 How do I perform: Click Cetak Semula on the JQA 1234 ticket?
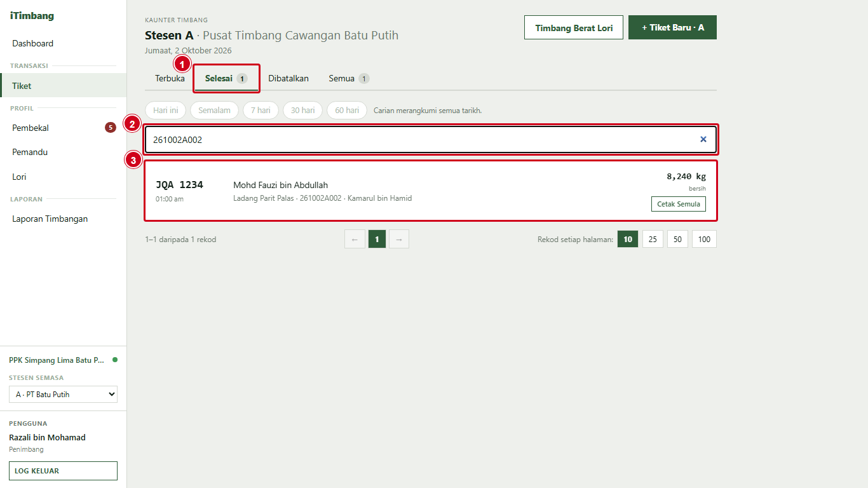click(x=678, y=204)
